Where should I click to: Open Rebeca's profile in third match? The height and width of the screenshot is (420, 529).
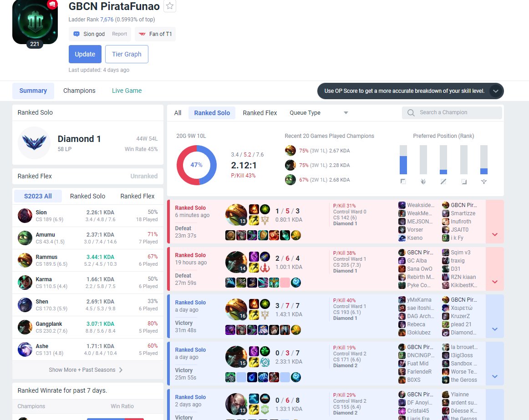(416, 324)
